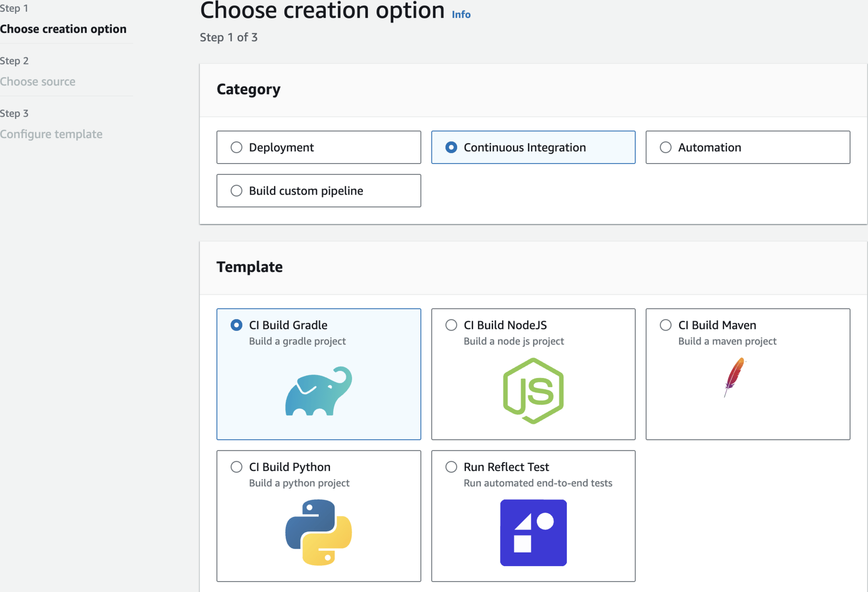This screenshot has height=592, width=868.
Task: Click Choose creation option step in sidebar
Action: click(x=63, y=29)
